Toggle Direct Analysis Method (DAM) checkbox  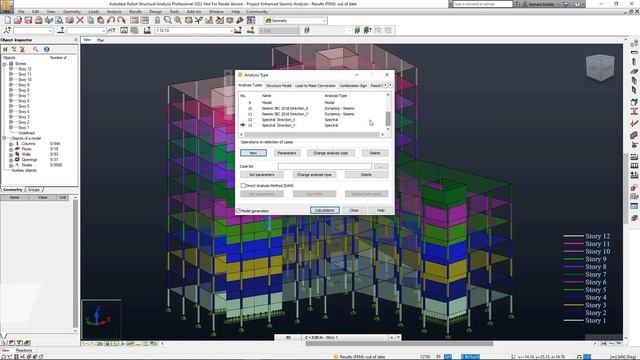coord(243,185)
